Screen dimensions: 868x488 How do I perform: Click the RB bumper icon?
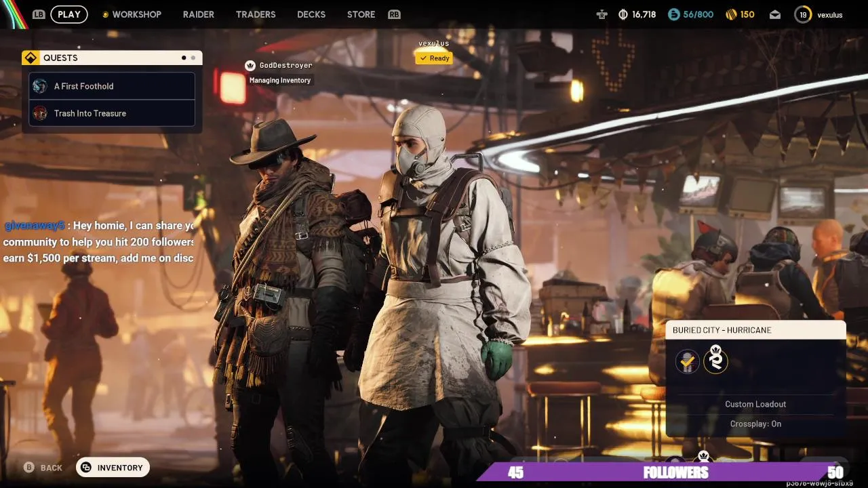point(394,14)
